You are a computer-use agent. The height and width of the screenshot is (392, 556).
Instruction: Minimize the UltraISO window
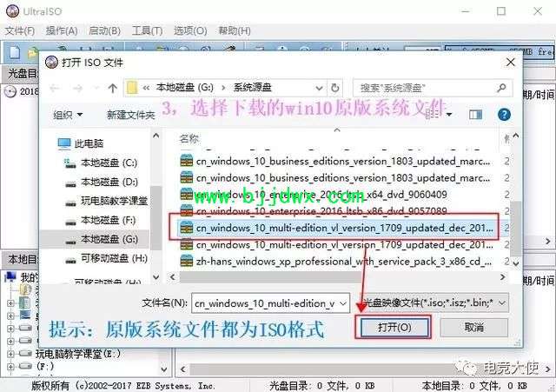pyautogui.click(x=466, y=11)
